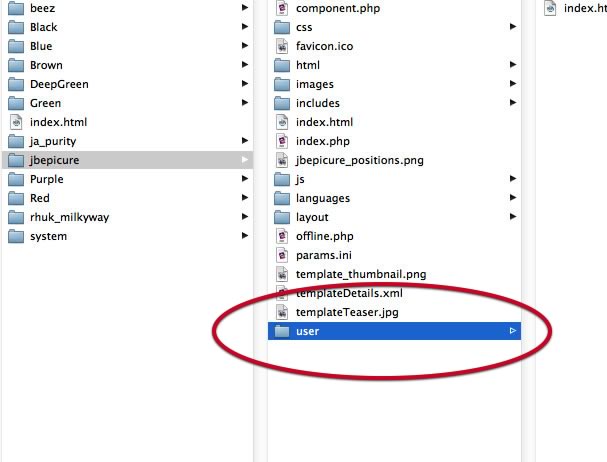Click the css folder icon

(282, 27)
